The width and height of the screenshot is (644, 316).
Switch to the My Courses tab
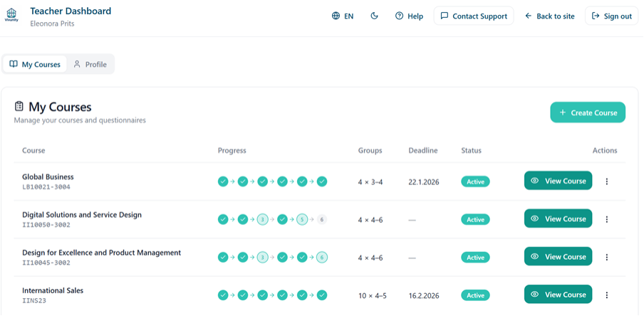35,65
